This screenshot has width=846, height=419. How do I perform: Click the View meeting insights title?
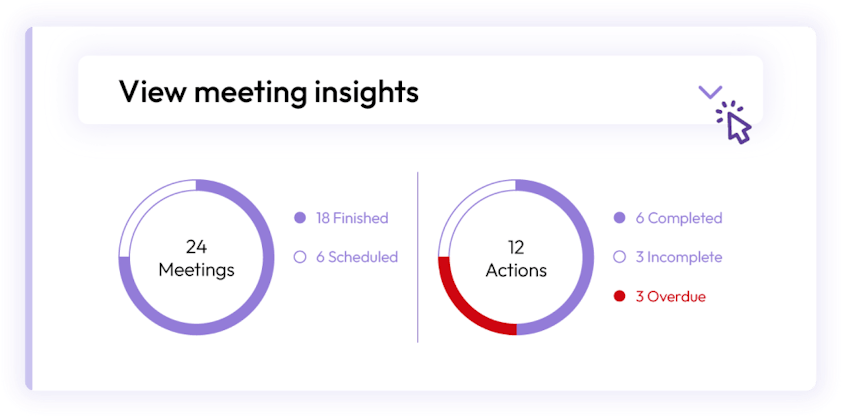(269, 92)
